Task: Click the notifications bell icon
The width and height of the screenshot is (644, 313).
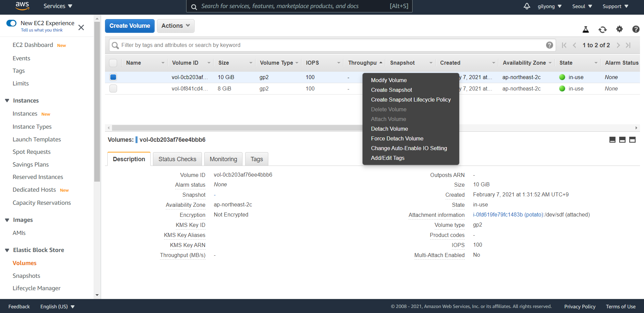Action: (x=527, y=6)
